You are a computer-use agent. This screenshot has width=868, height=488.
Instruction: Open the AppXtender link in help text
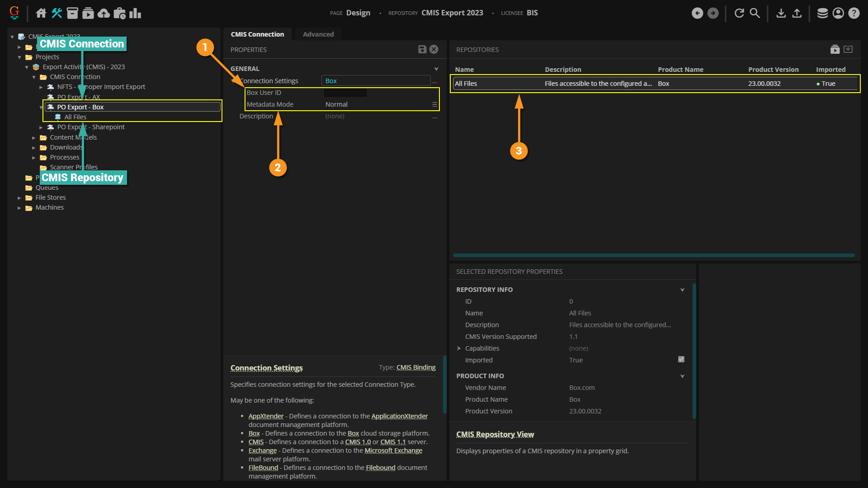coord(266,416)
